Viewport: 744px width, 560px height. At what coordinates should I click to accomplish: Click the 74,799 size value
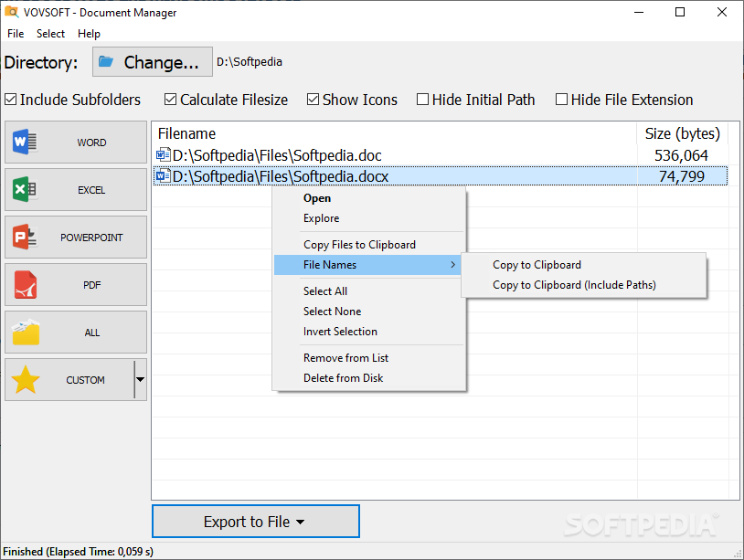[x=682, y=176]
